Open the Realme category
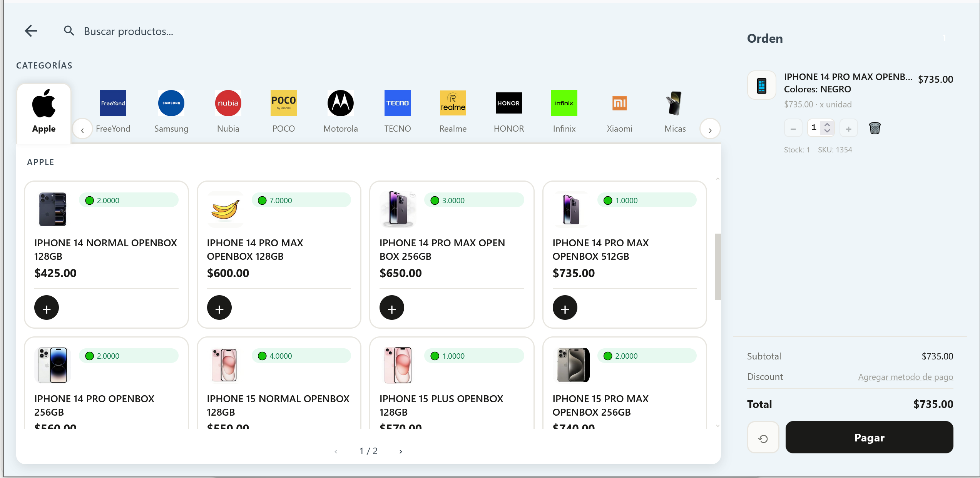Viewport: 980px width, 478px height. pyautogui.click(x=453, y=112)
